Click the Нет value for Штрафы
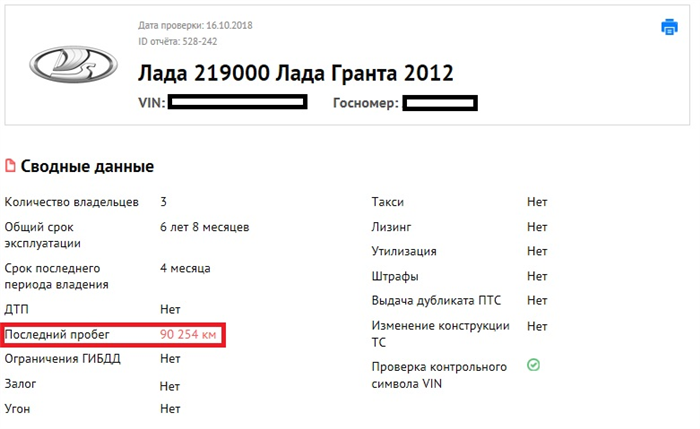Screen dimensions: 700x429 click(x=537, y=277)
